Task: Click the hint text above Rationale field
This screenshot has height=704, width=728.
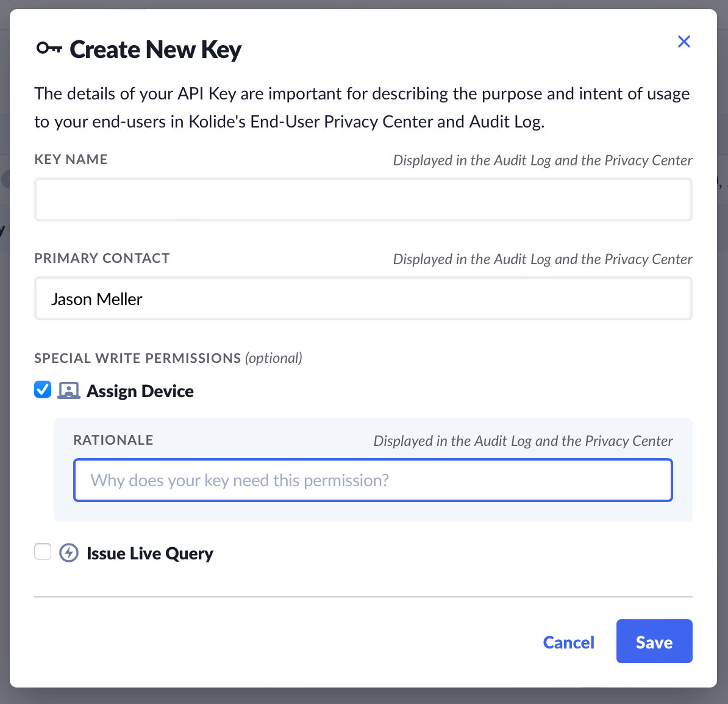Action: pos(523,441)
